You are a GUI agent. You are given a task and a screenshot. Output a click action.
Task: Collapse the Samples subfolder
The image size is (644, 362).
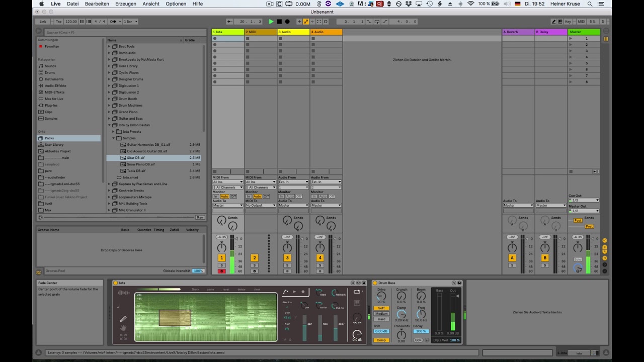(x=113, y=138)
